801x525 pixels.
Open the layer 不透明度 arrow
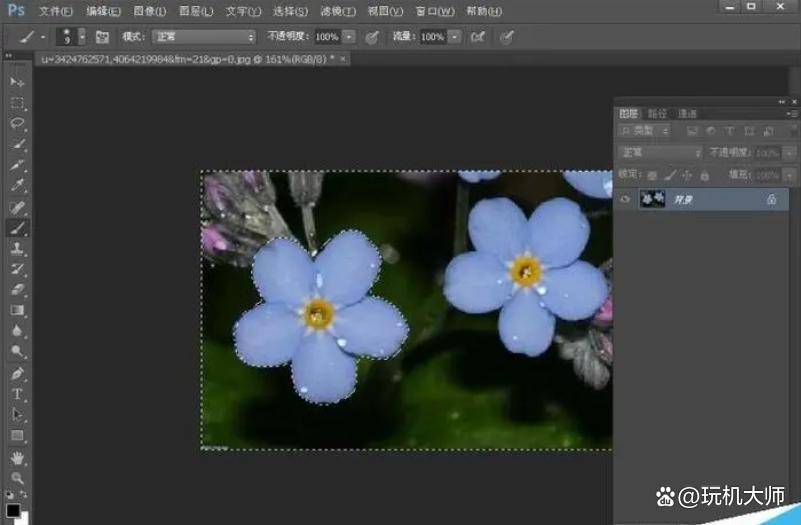click(790, 153)
